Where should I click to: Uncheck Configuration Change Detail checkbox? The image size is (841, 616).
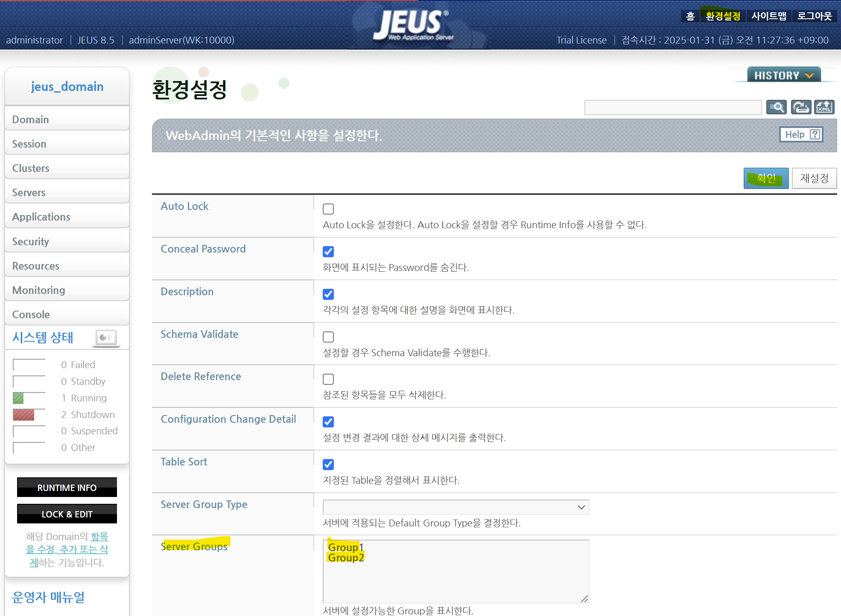(328, 422)
